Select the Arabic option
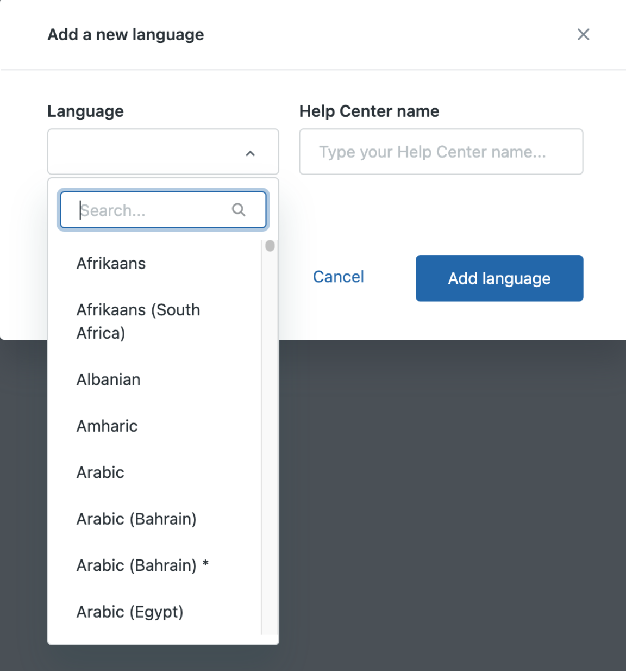626x672 pixels. point(101,472)
